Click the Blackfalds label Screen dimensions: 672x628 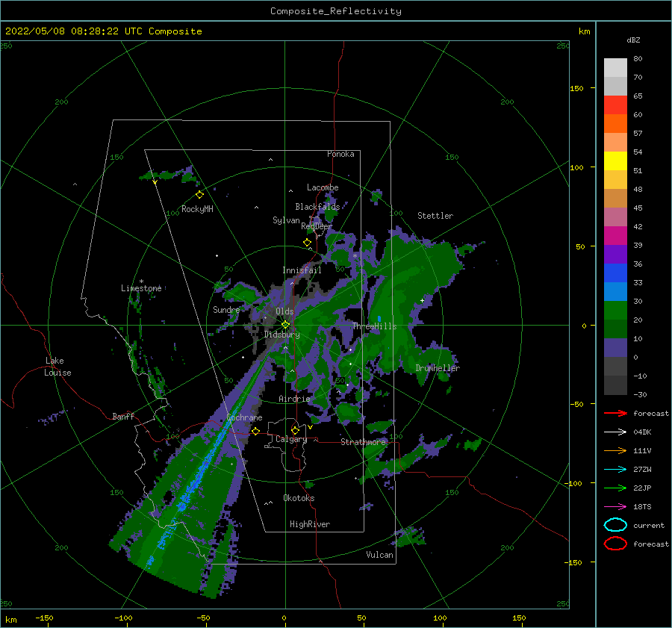tap(317, 207)
